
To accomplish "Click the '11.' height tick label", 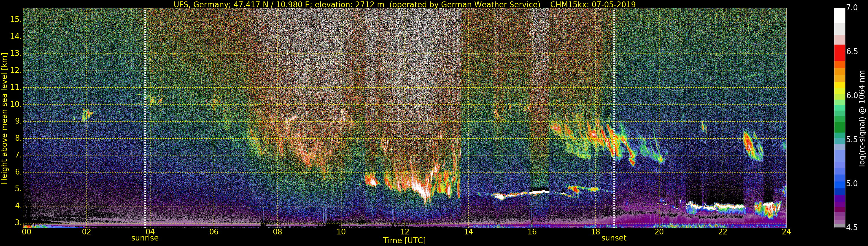I will click(x=16, y=87).
